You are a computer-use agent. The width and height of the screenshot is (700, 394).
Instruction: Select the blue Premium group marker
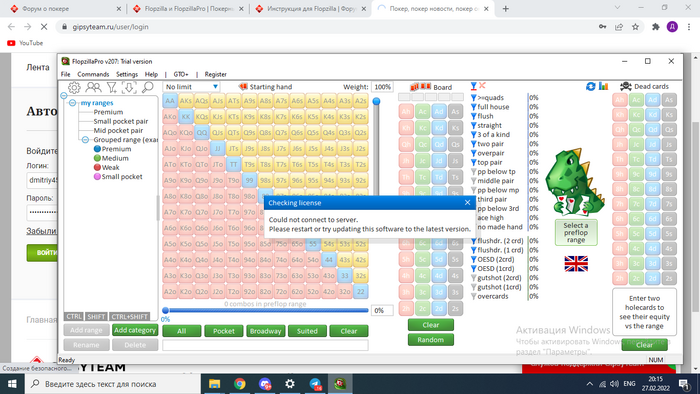click(97, 149)
